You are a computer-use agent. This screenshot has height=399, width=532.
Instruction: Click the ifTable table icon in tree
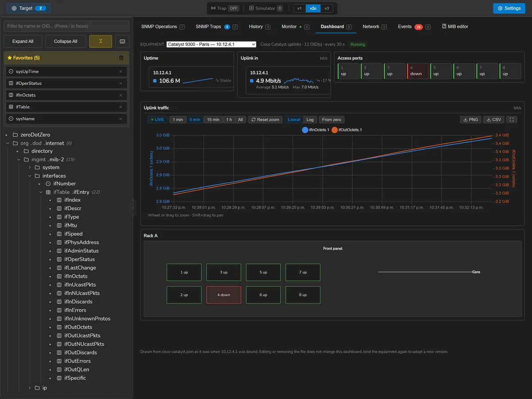click(48, 192)
